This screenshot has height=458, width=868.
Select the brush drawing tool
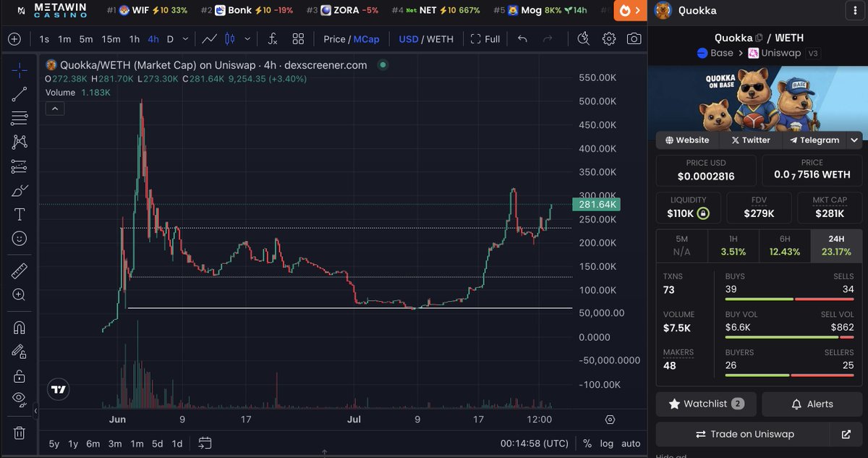[20, 190]
